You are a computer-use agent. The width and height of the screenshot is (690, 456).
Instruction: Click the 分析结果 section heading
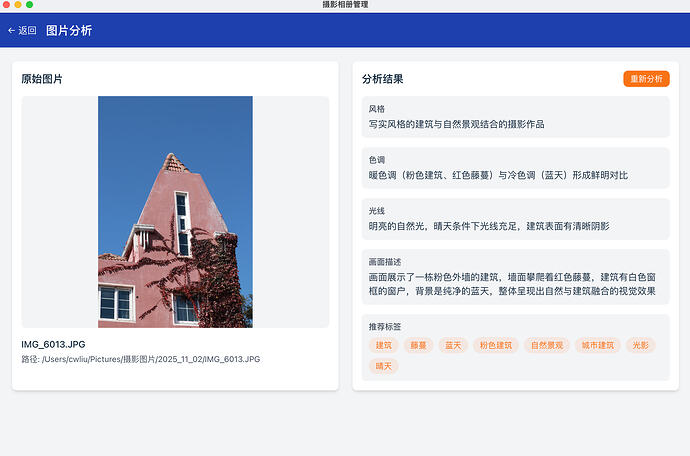[x=382, y=79]
